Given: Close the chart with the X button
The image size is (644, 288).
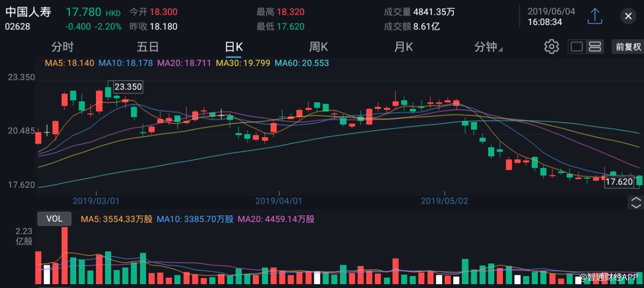Looking at the screenshot, I should [628, 16].
